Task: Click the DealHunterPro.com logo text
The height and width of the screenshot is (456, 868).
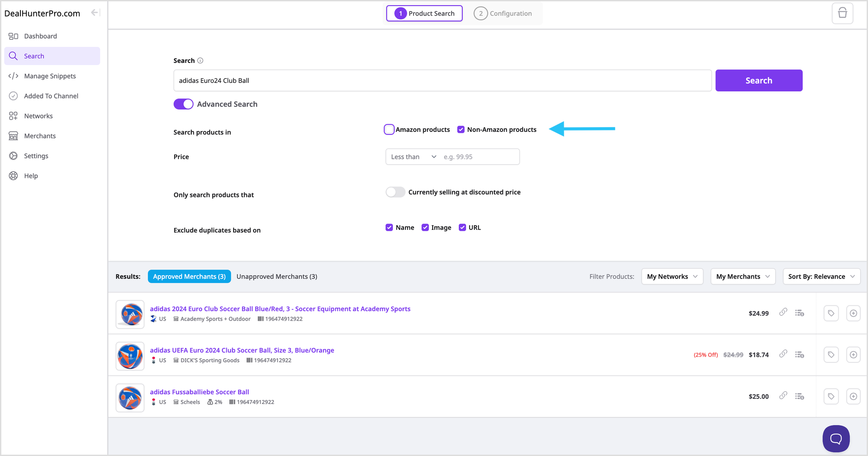Action: (42, 13)
